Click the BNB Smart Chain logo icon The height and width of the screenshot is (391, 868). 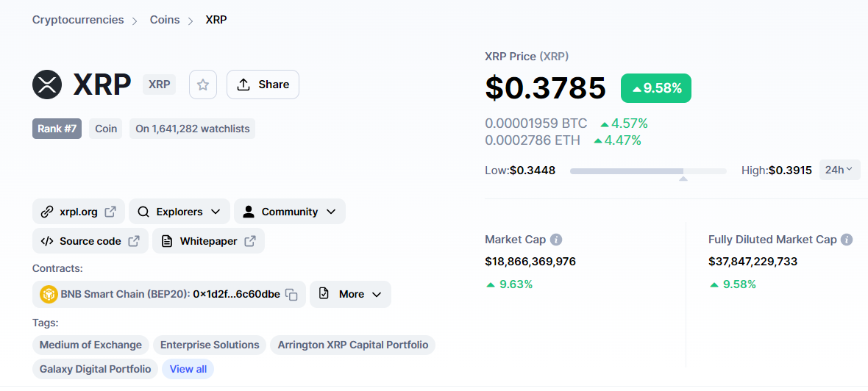[x=49, y=294]
